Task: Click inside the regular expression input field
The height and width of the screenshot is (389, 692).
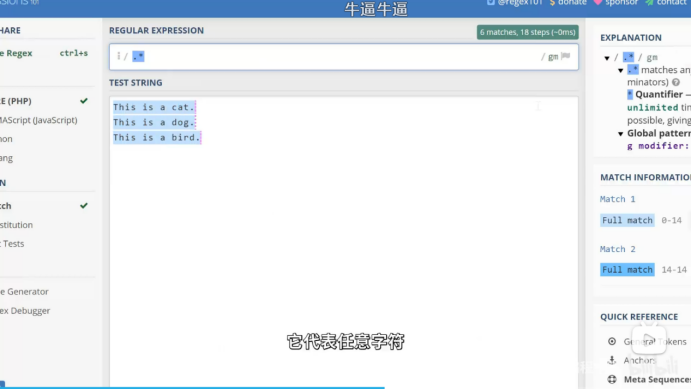Action: [344, 57]
